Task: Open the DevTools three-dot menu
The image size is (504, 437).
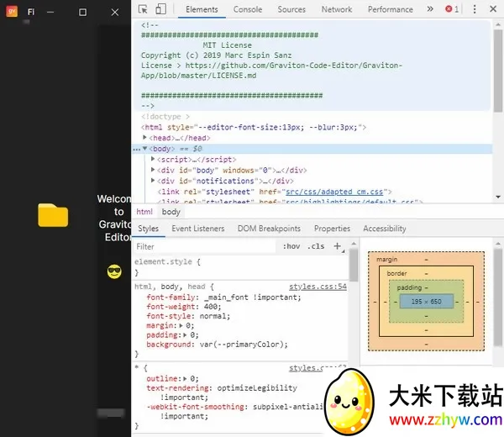Action: 475,9
